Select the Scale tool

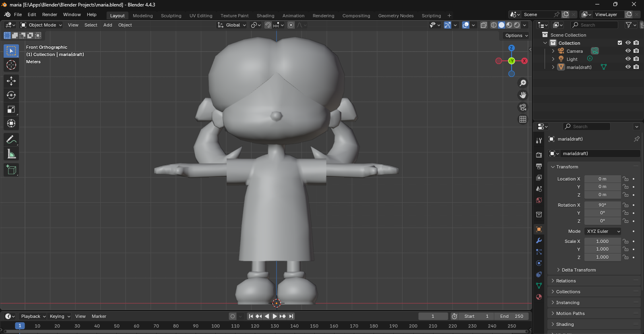(x=11, y=109)
